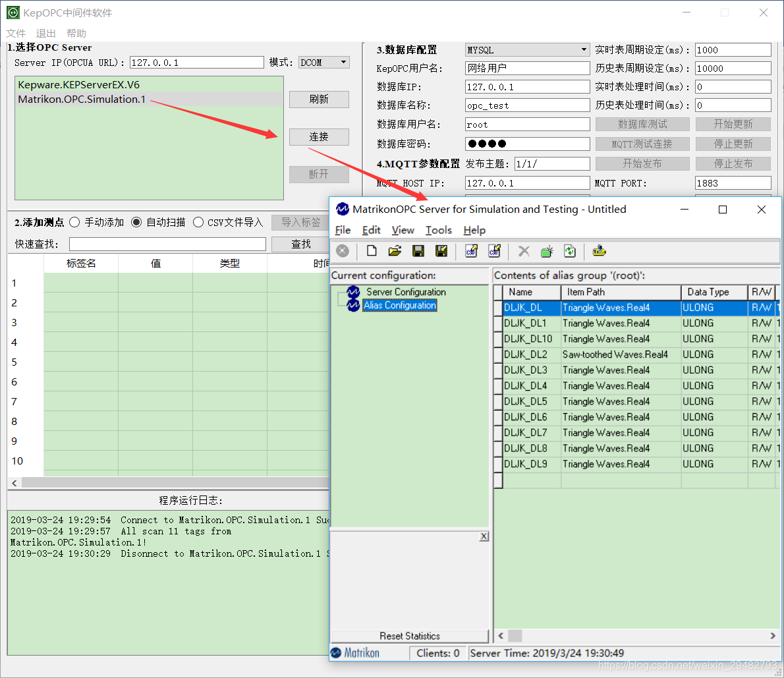Click the 数据库名称 opc_test field
The image size is (784, 678).
(x=528, y=105)
